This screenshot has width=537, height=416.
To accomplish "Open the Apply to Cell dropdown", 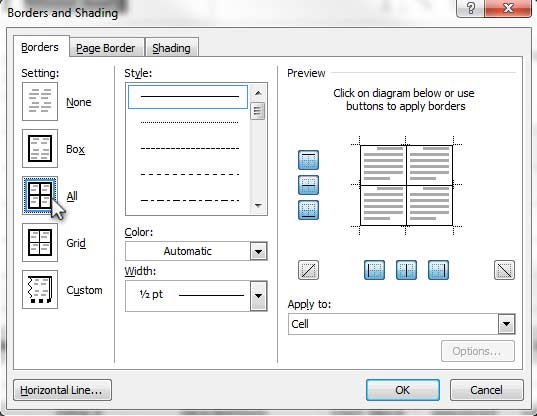I will coord(401,324).
